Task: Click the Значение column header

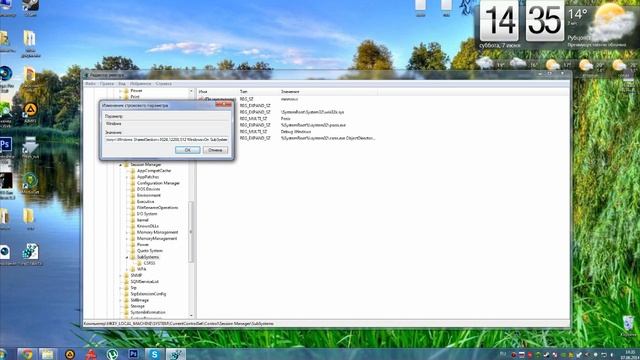Action: pyautogui.click(x=328, y=92)
